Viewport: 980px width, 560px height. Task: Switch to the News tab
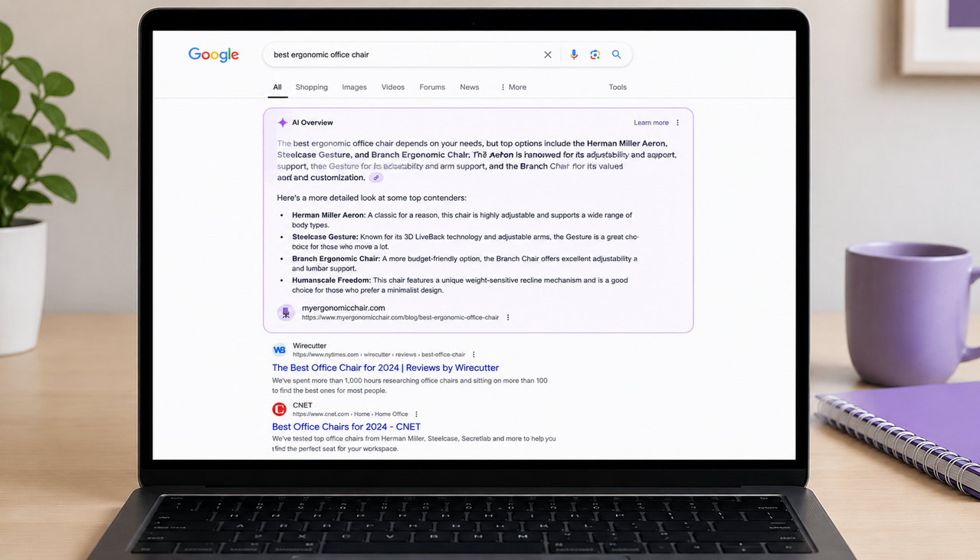pyautogui.click(x=470, y=87)
